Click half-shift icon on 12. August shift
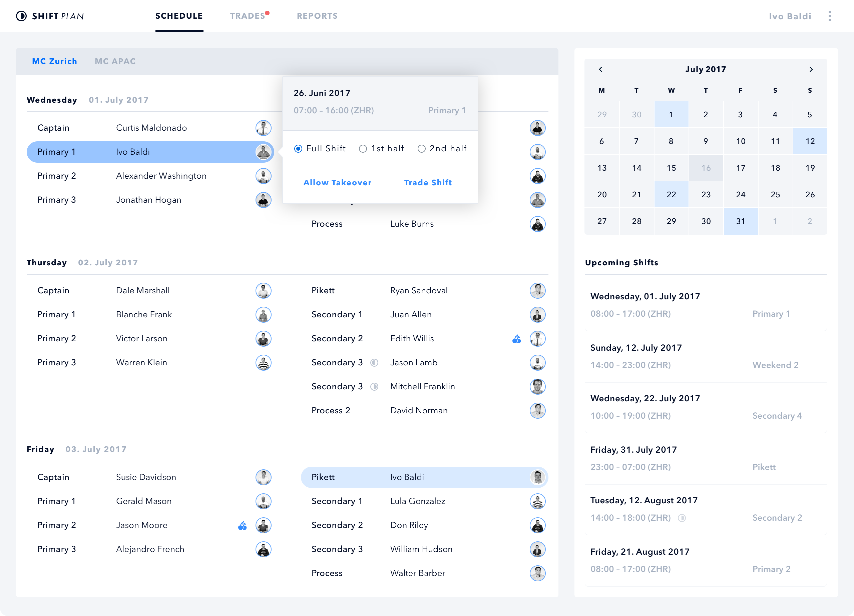This screenshot has width=854, height=616. [x=682, y=518]
